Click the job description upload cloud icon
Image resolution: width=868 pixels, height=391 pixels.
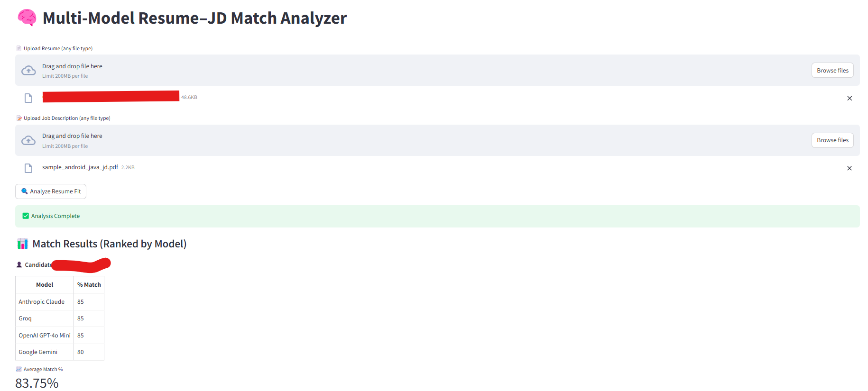[x=28, y=140]
